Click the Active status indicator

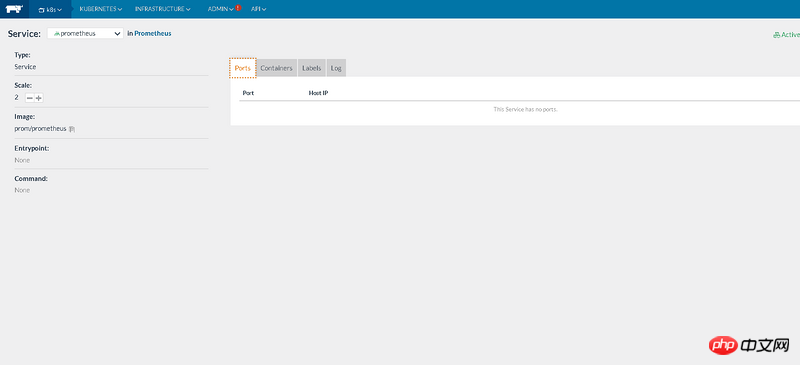(x=786, y=35)
